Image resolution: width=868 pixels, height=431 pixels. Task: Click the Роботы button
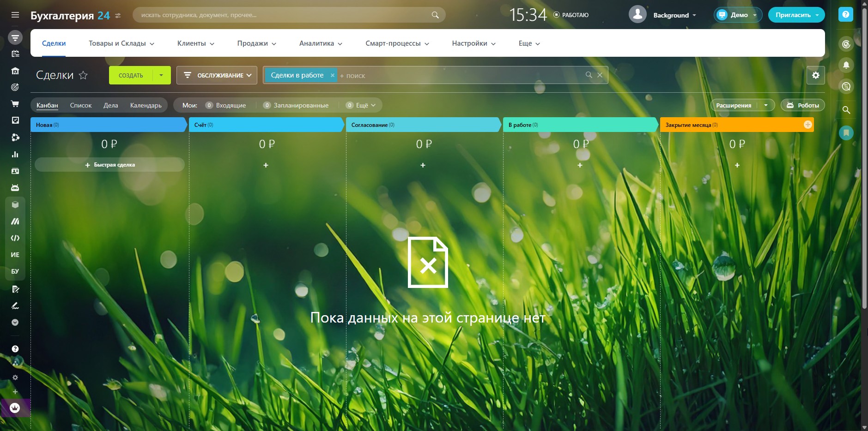click(803, 105)
